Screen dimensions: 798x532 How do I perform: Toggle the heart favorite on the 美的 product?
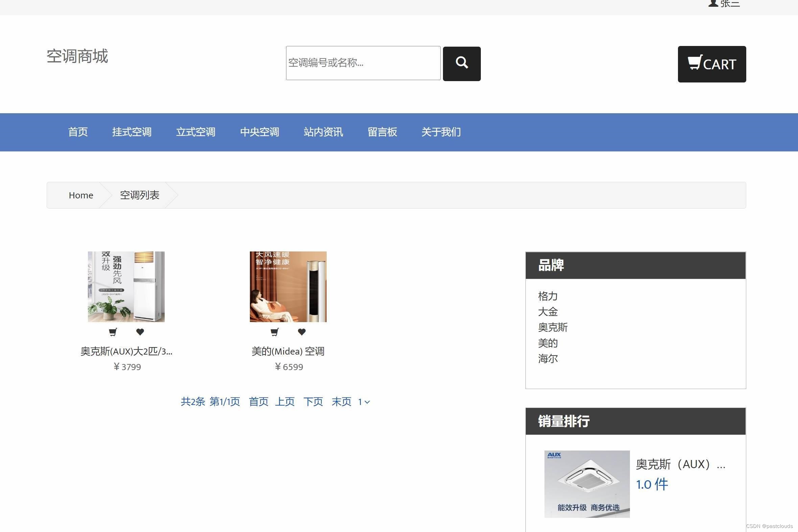[302, 332]
